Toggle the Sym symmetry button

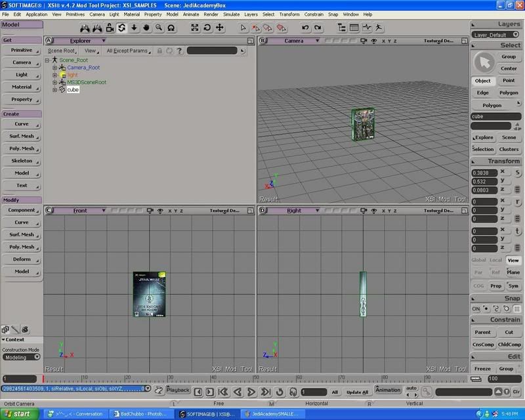pyautogui.click(x=513, y=285)
